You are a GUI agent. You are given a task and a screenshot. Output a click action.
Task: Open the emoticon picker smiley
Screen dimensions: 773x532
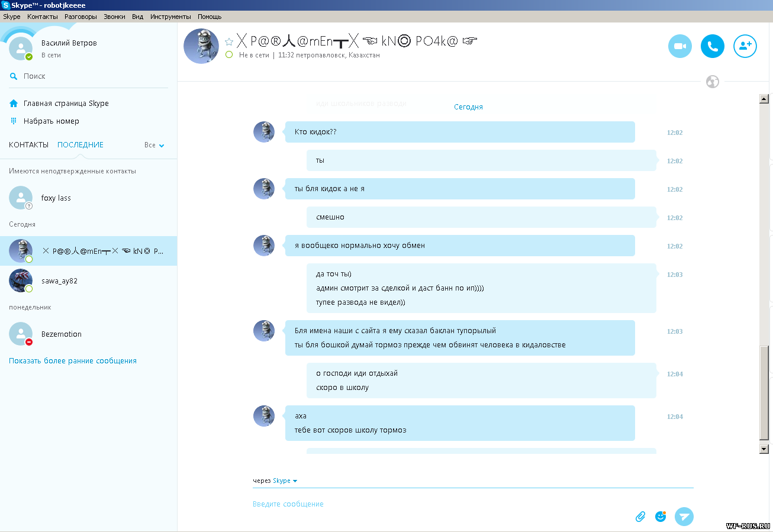pos(661,517)
